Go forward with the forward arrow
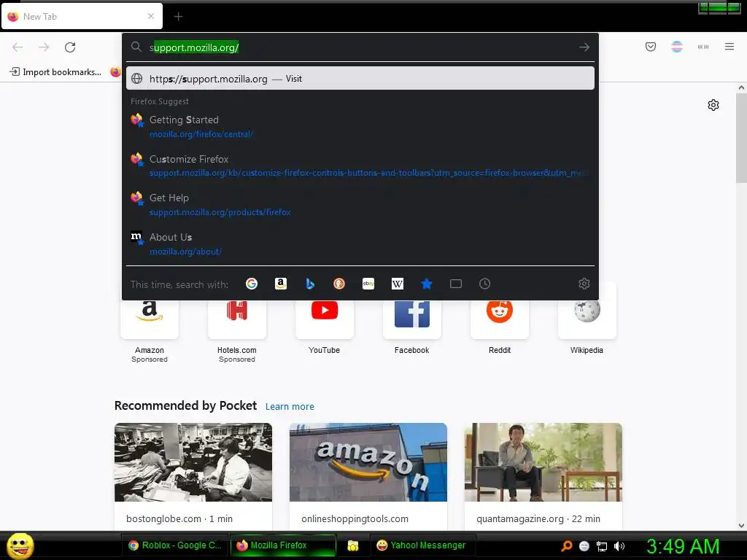Image resolution: width=747 pixels, height=560 pixels. pyautogui.click(x=44, y=47)
